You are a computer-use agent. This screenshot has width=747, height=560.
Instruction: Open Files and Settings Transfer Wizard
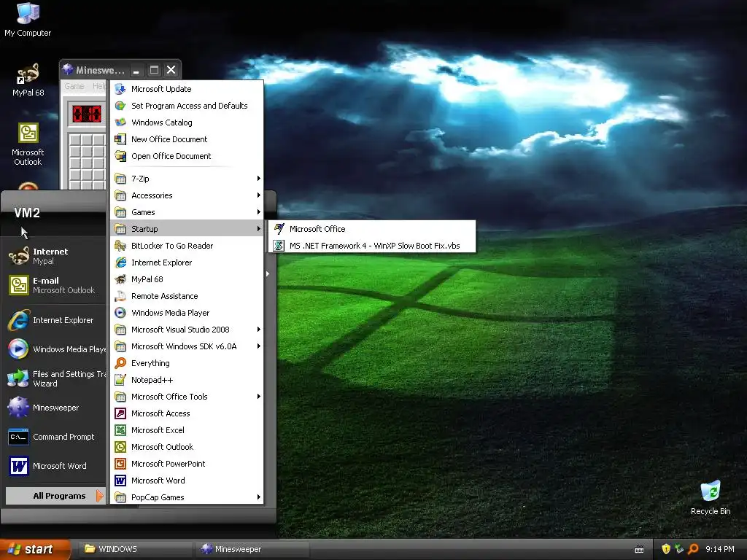[x=55, y=378]
